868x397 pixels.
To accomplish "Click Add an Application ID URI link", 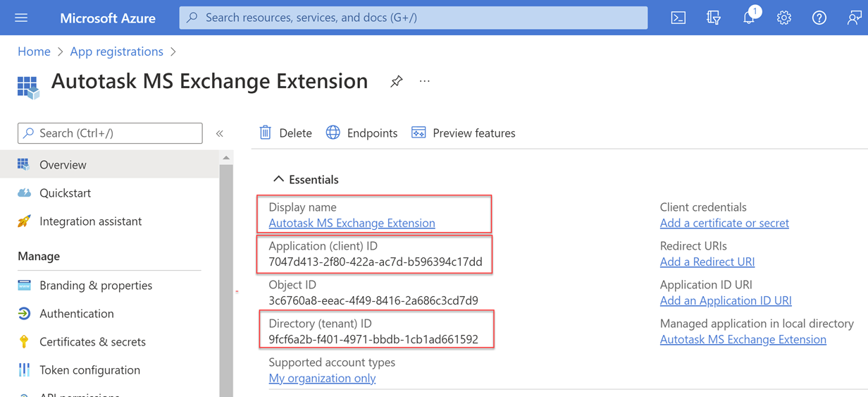I will click(726, 300).
